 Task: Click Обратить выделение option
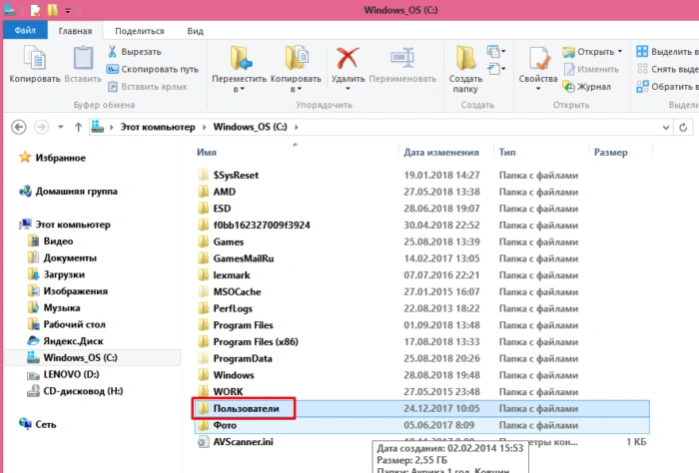pyautogui.click(x=667, y=86)
